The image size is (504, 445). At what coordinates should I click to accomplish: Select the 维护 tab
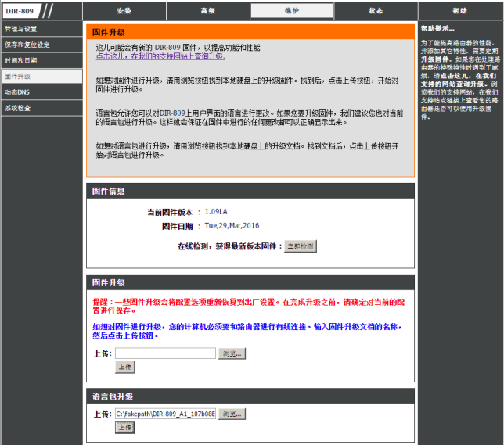292,11
